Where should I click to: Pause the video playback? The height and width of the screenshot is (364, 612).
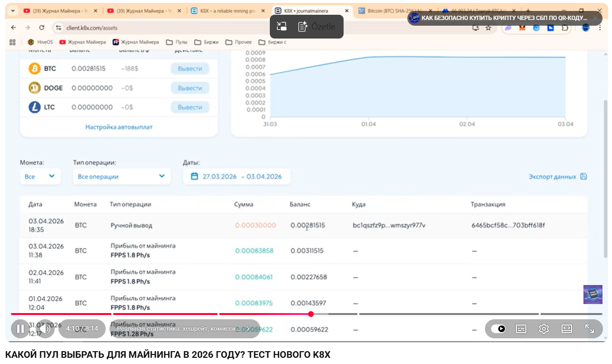click(x=20, y=329)
